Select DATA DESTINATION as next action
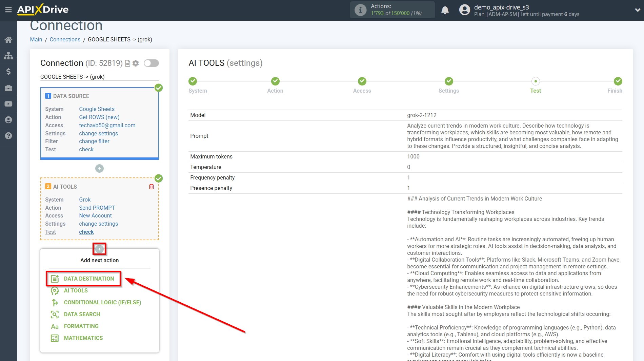The image size is (644, 361). tap(83, 278)
